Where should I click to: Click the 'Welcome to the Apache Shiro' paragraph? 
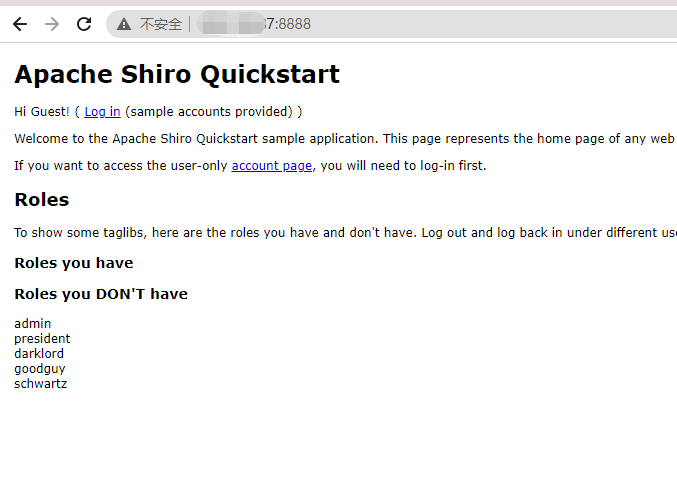coord(345,139)
